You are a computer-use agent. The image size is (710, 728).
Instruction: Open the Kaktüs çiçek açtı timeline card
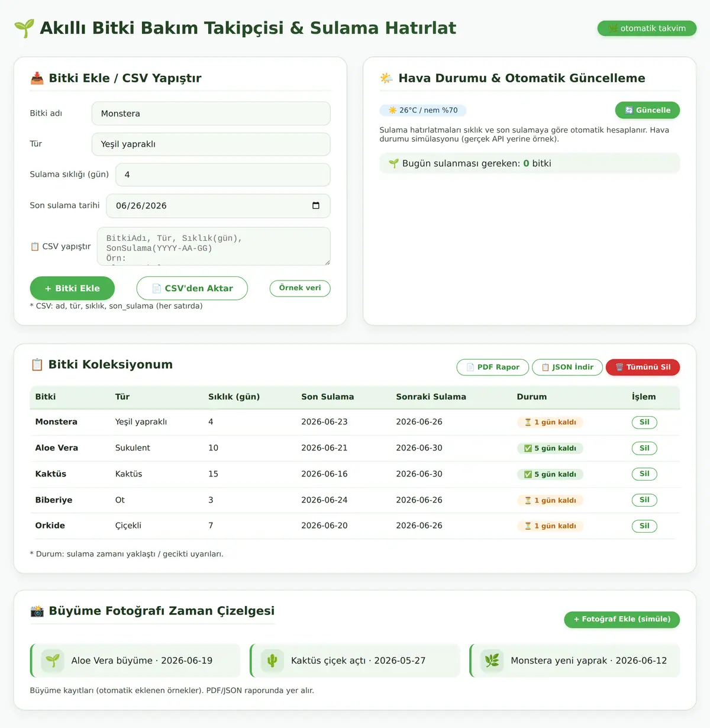(355, 661)
